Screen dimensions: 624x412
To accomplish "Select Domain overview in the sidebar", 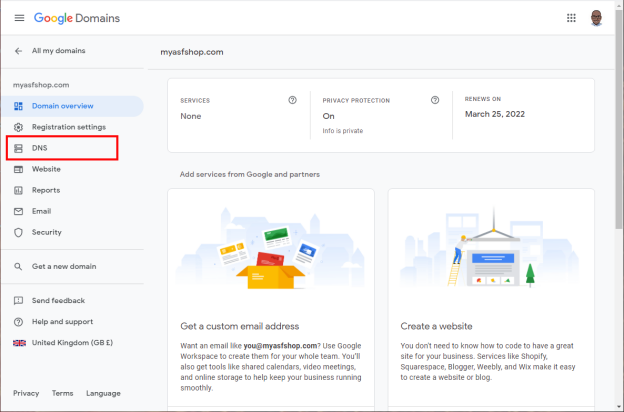I will pos(72,106).
